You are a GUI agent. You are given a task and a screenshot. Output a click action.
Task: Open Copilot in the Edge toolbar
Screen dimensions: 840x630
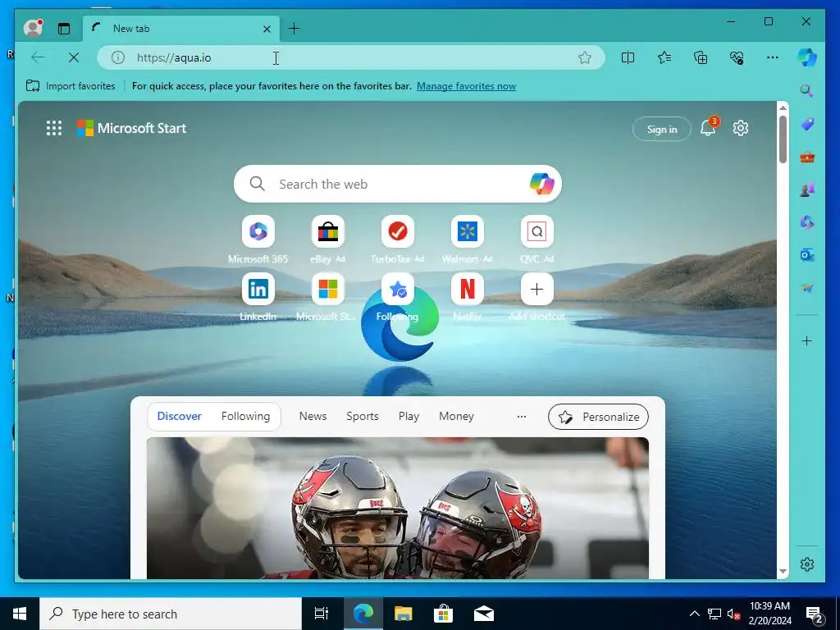pos(807,57)
